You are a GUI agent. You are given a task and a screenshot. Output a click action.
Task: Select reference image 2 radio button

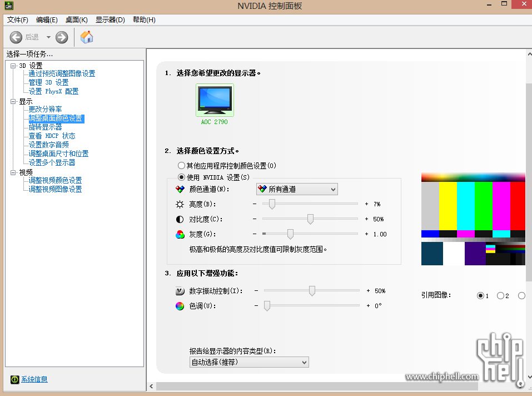[500, 295]
